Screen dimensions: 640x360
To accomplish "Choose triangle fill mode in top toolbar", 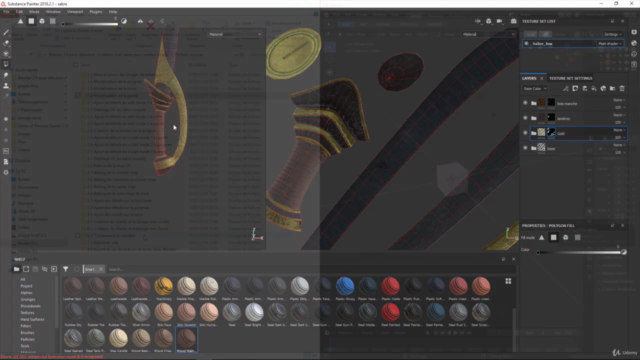I will pos(20,21).
